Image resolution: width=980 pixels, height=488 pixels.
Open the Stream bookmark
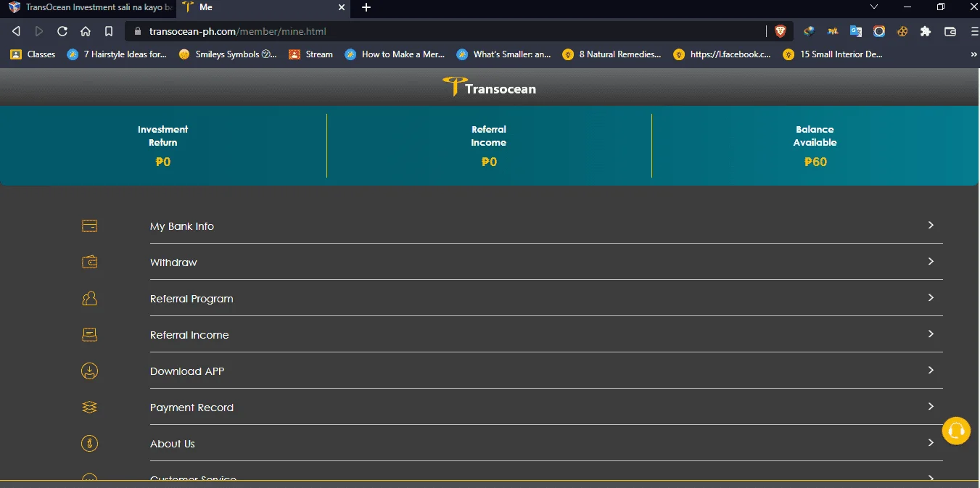[x=311, y=54]
